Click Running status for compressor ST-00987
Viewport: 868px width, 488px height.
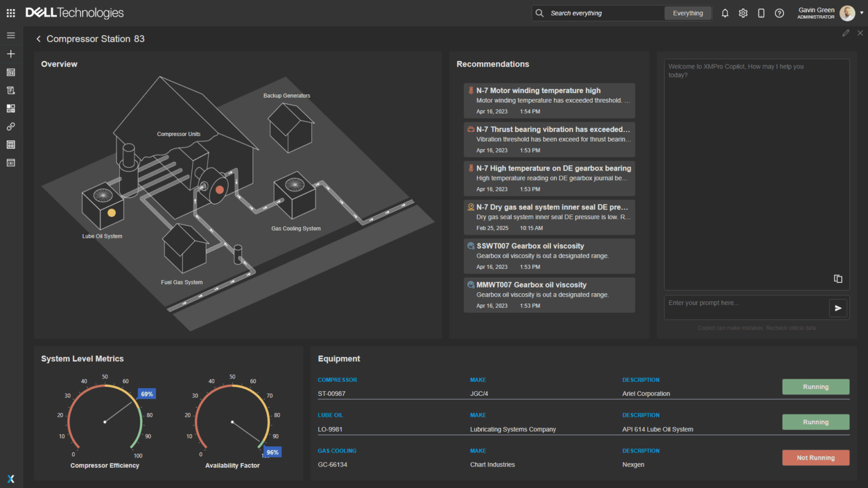click(815, 387)
